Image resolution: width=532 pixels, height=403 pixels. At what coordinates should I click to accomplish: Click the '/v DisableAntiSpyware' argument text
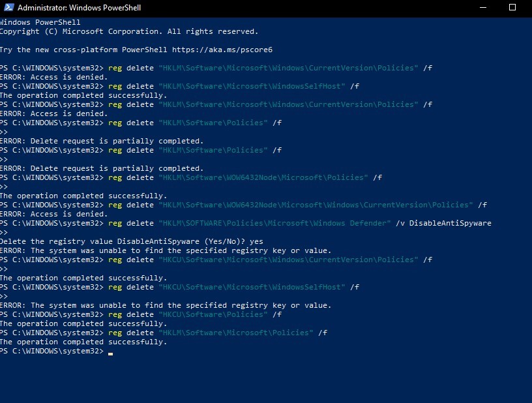click(x=443, y=223)
